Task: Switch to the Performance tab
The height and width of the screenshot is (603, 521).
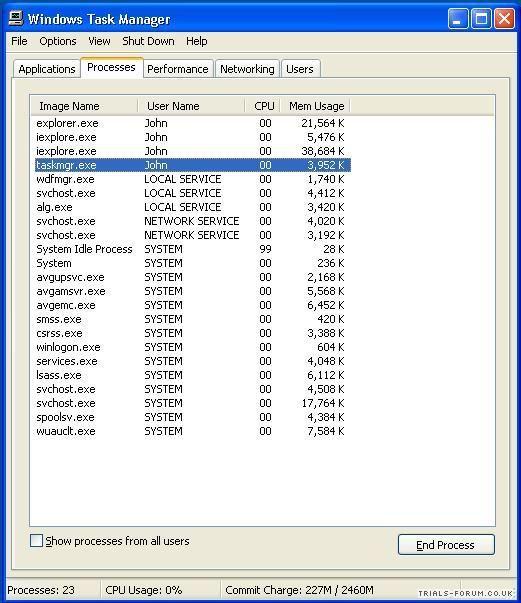Action: [178, 69]
